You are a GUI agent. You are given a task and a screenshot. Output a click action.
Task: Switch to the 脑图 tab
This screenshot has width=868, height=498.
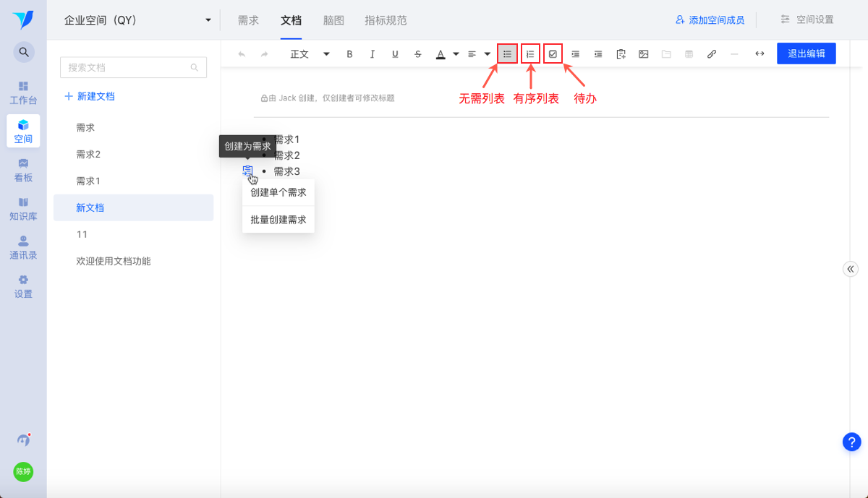point(333,20)
